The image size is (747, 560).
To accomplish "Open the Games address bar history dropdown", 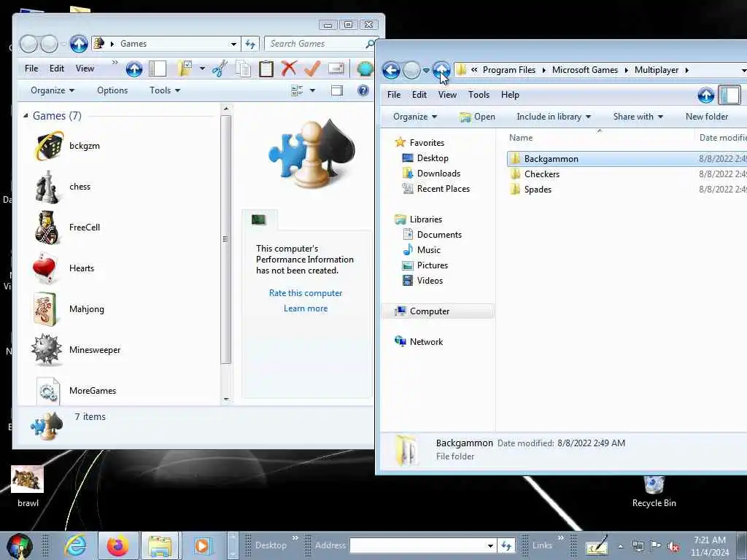I will (x=233, y=44).
